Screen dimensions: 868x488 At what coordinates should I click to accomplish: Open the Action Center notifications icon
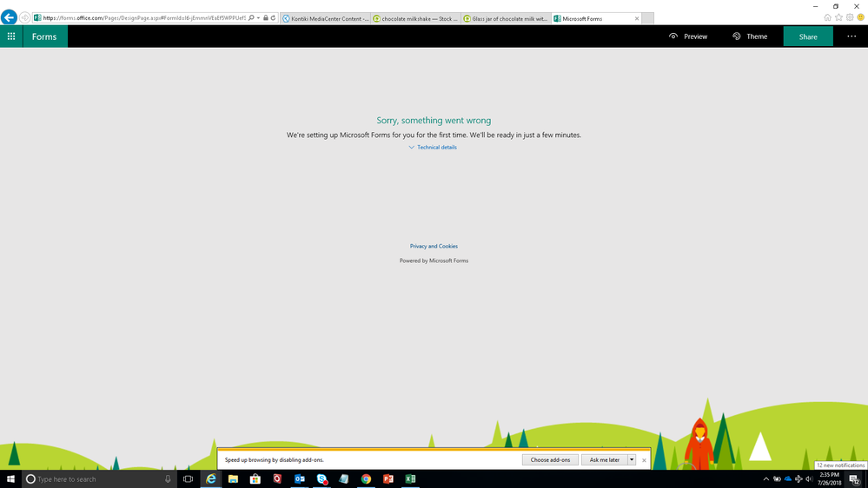tap(855, 479)
